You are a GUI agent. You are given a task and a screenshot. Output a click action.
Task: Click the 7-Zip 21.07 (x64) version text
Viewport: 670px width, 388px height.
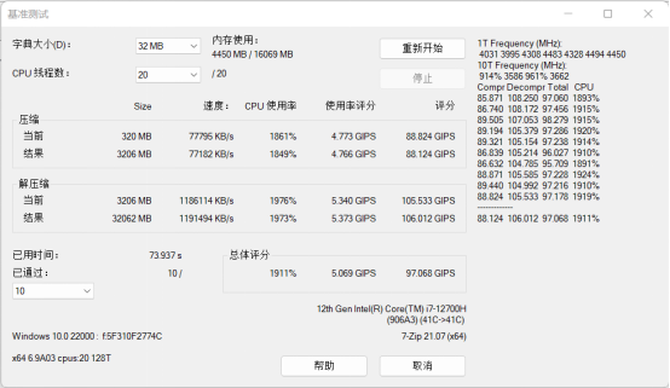[434, 336]
